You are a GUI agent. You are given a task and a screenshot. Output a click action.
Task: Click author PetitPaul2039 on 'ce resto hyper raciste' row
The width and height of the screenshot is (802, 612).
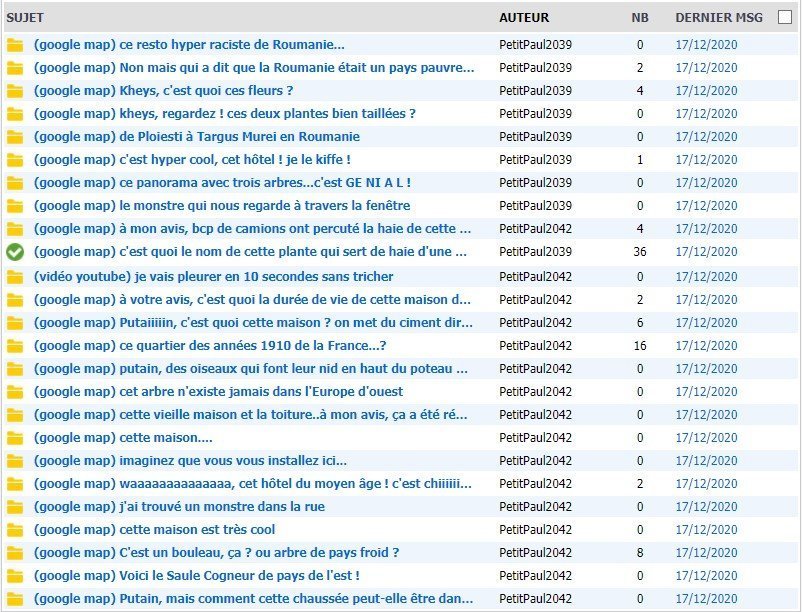pyautogui.click(x=536, y=44)
